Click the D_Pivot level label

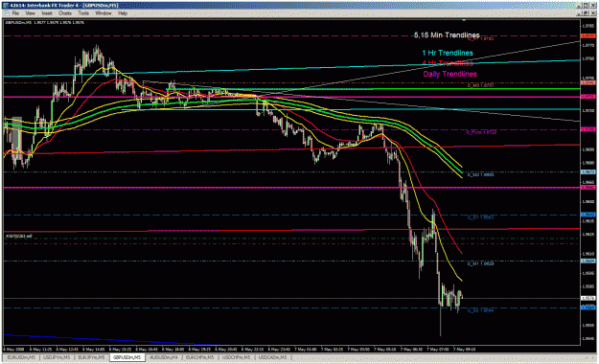coord(481,132)
